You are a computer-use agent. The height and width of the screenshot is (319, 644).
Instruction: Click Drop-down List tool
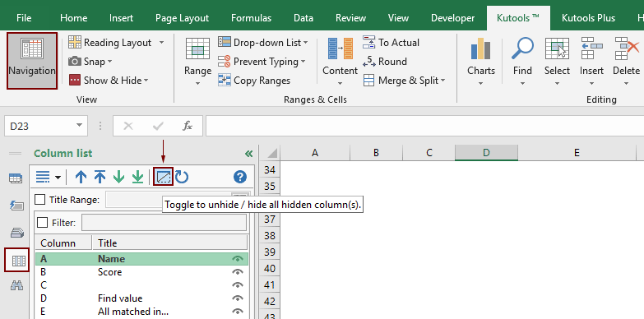pyautogui.click(x=263, y=42)
